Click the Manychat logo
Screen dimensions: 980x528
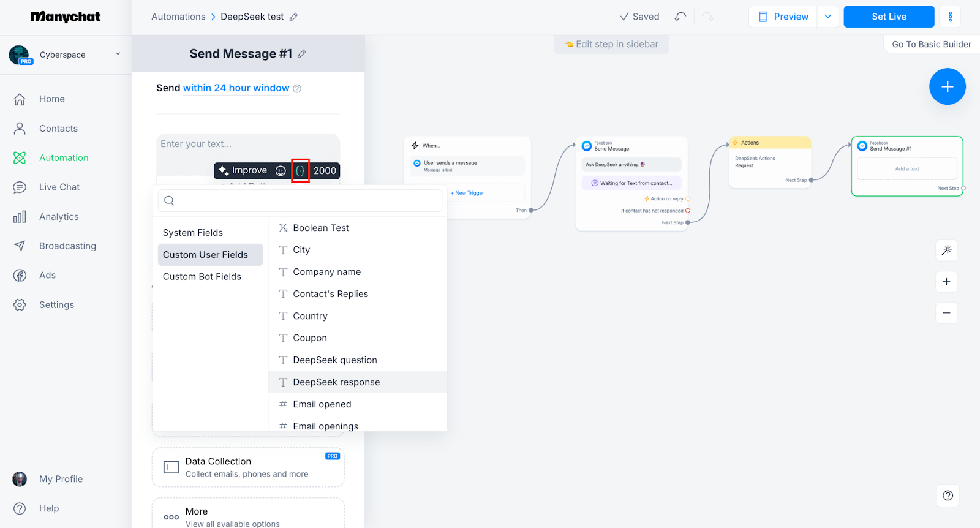[66, 17]
